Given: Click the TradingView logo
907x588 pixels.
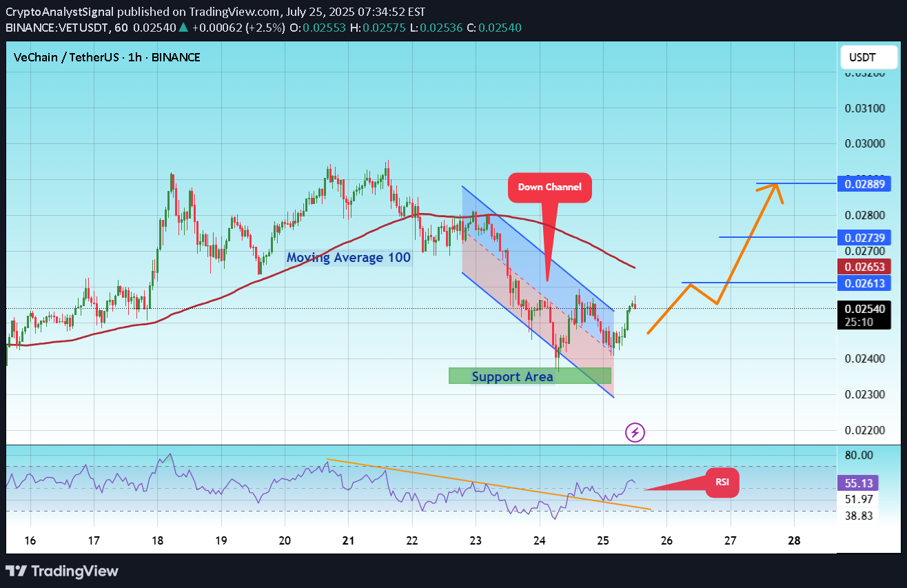Looking at the screenshot, I should [62, 571].
